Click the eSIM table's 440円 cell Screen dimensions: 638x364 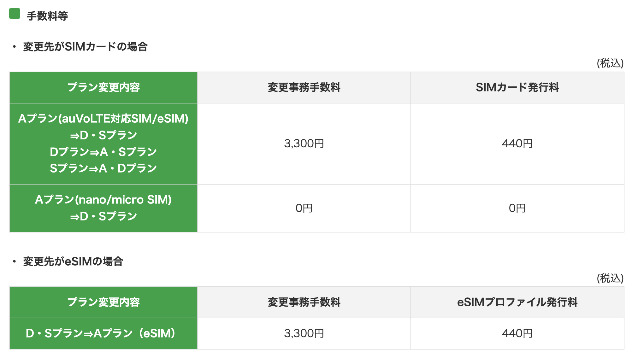[x=517, y=333]
